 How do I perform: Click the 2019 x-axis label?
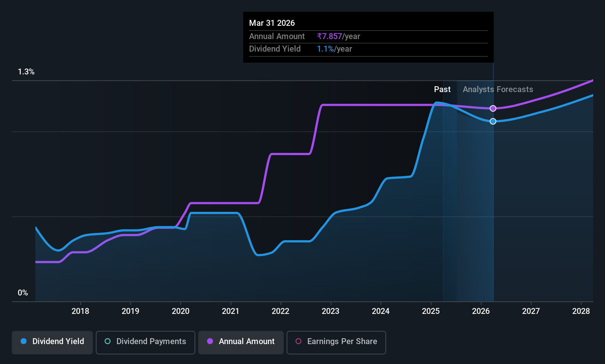click(x=130, y=311)
